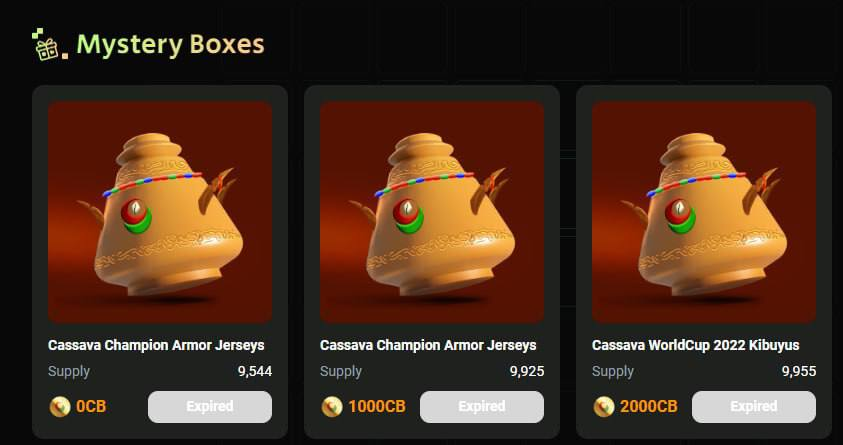843x445 pixels.
Task: Open the Cassava WorldCup 2022 Kibuyus pot image
Action: (704, 212)
